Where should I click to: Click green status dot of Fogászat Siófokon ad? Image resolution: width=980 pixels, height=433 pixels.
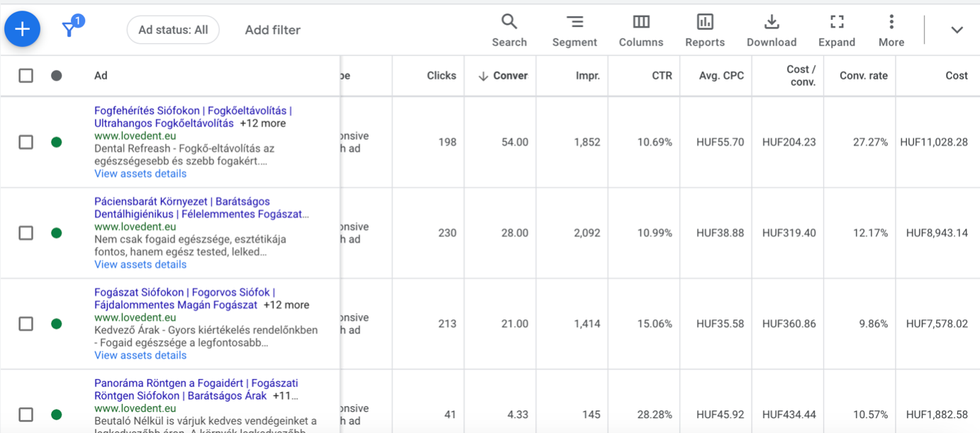(57, 324)
